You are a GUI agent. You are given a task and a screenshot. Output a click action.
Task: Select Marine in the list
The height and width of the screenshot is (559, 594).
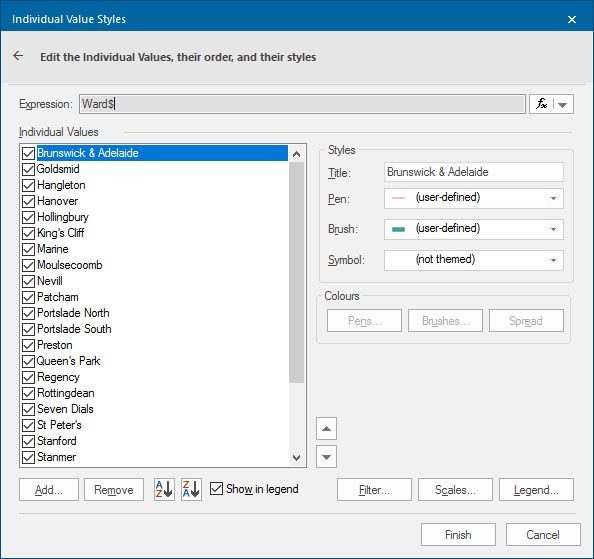tap(53, 249)
